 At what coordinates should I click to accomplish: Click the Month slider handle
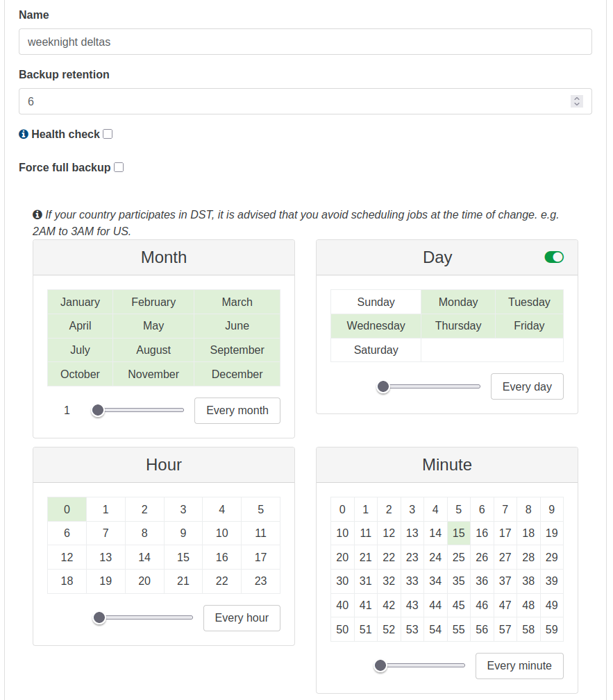point(98,411)
